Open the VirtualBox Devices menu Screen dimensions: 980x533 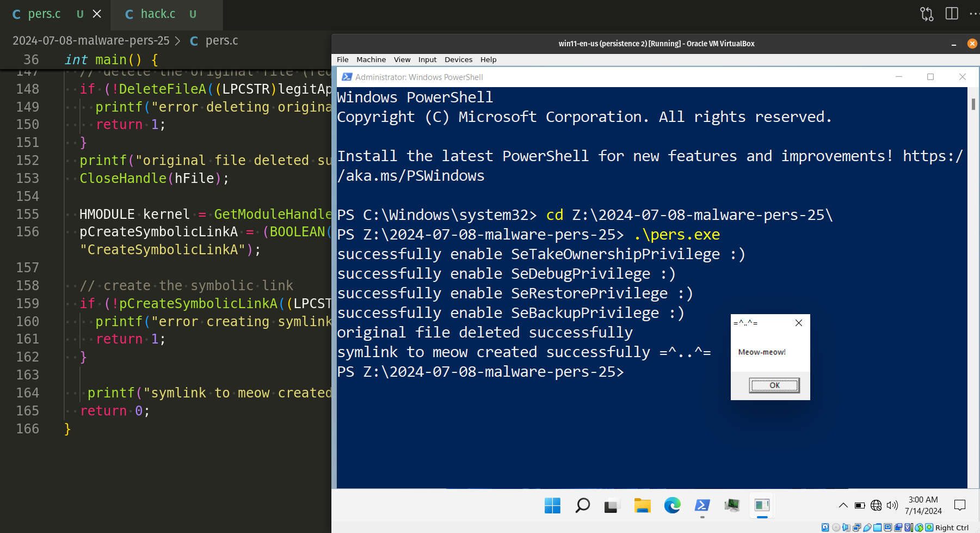pyautogui.click(x=458, y=60)
